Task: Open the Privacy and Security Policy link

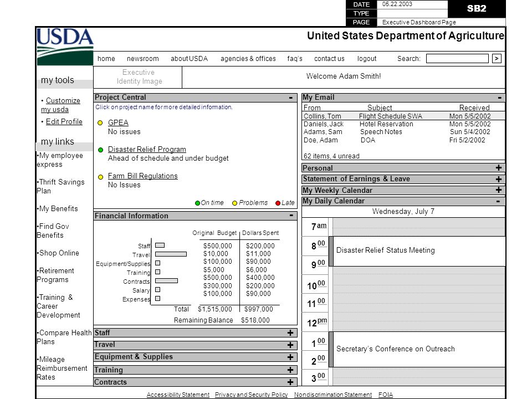Action: click(252, 395)
